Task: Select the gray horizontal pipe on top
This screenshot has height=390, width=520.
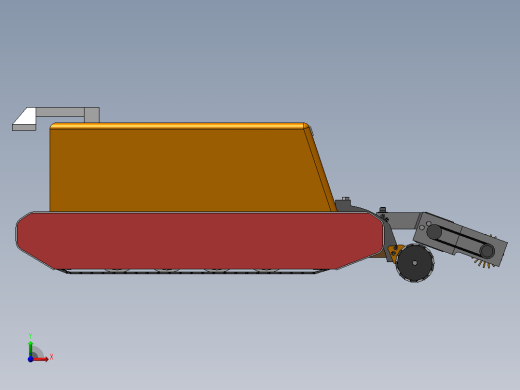Action: pos(60,112)
